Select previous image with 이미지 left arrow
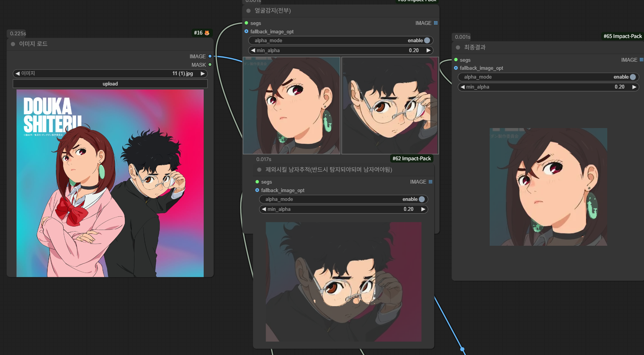 (17, 74)
